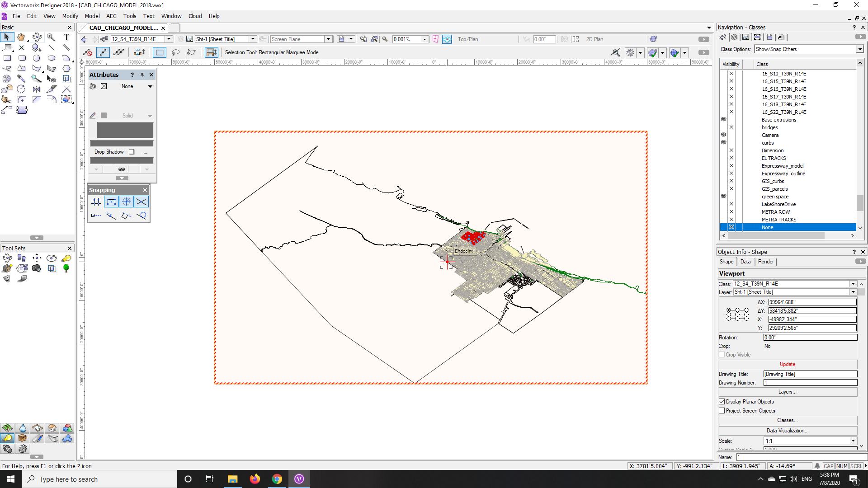
Task: Uncheck Display Planar Objects
Action: [x=722, y=401]
